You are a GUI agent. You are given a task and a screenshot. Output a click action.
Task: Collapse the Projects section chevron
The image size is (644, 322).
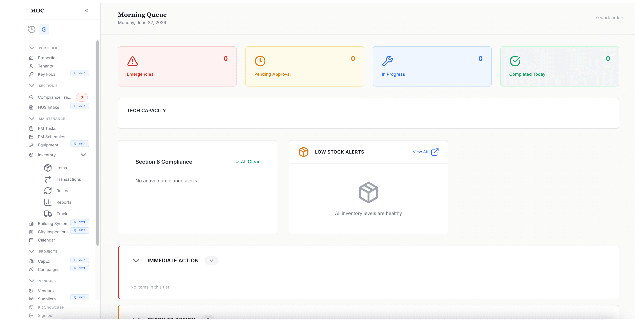pyautogui.click(x=32, y=251)
